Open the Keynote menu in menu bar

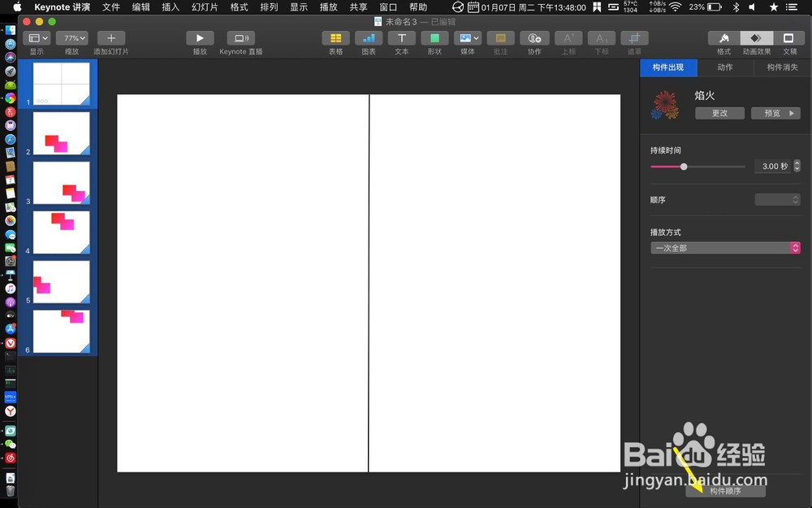pos(62,7)
